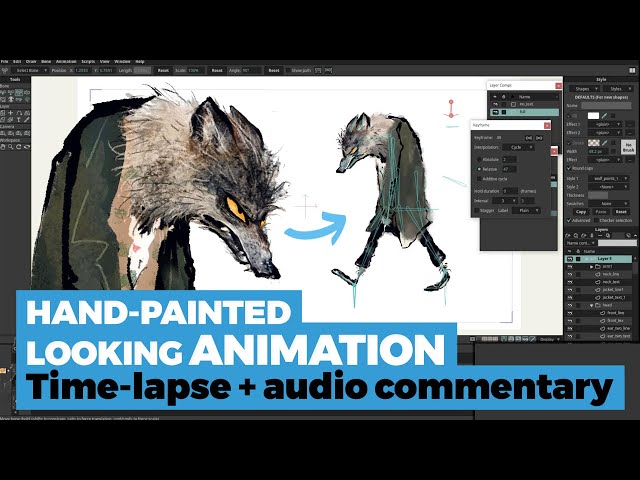
Task: Click the Hold duration input field
Action: pos(510,191)
